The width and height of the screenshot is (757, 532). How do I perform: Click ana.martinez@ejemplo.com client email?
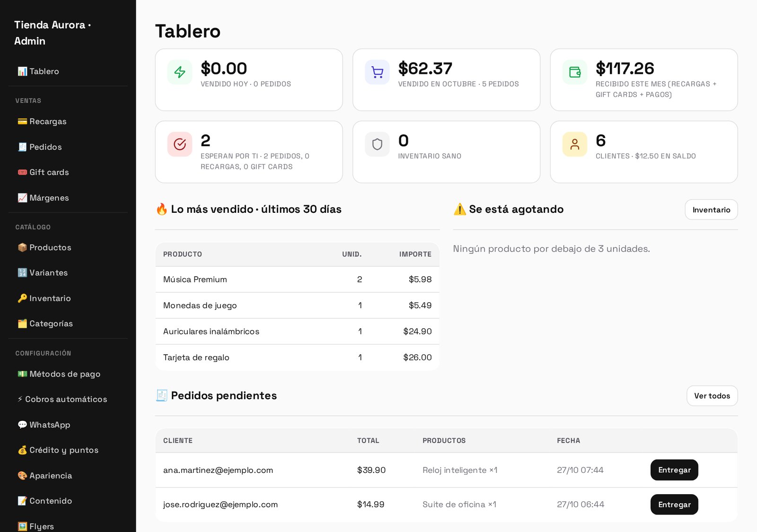[218, 470]
